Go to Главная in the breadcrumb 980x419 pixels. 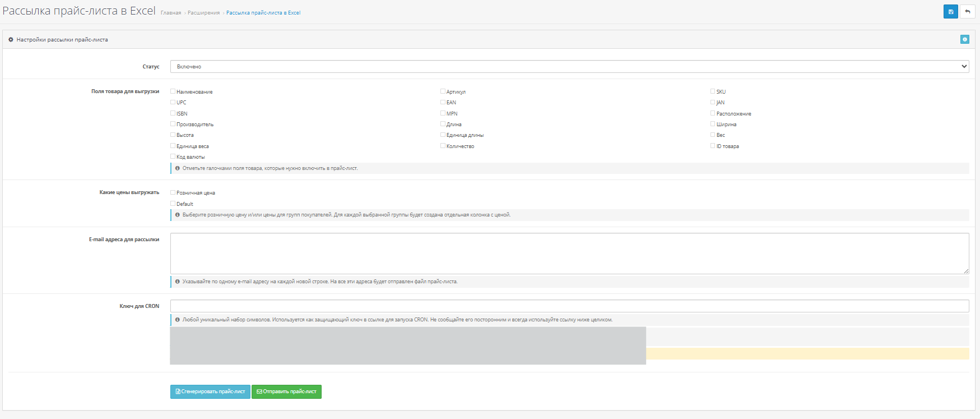coord(171,13)
